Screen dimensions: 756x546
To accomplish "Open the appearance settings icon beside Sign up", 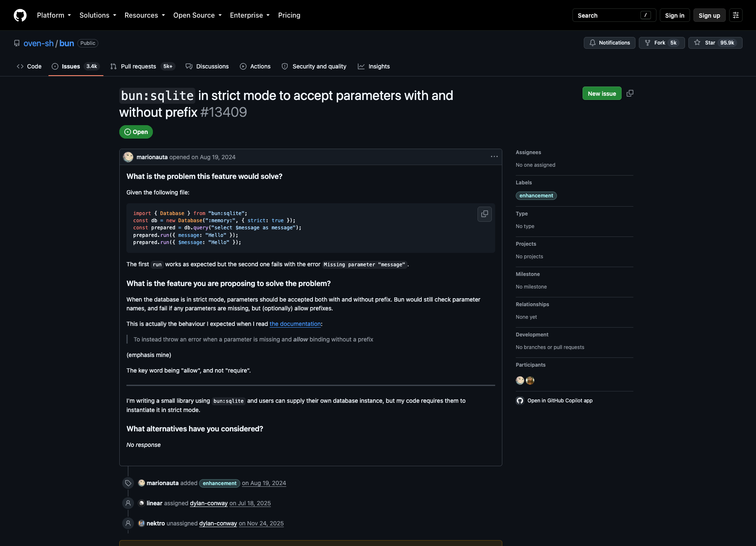I will [736, 15].
